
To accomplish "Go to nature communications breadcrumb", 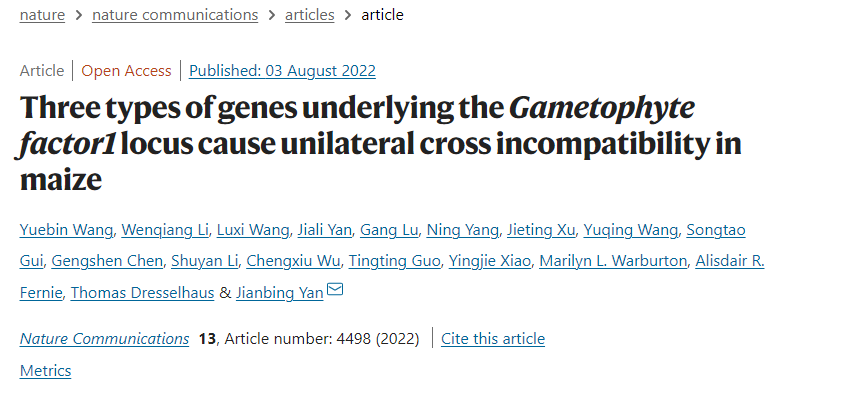I will pyautogui.click(x=175, y=15).
